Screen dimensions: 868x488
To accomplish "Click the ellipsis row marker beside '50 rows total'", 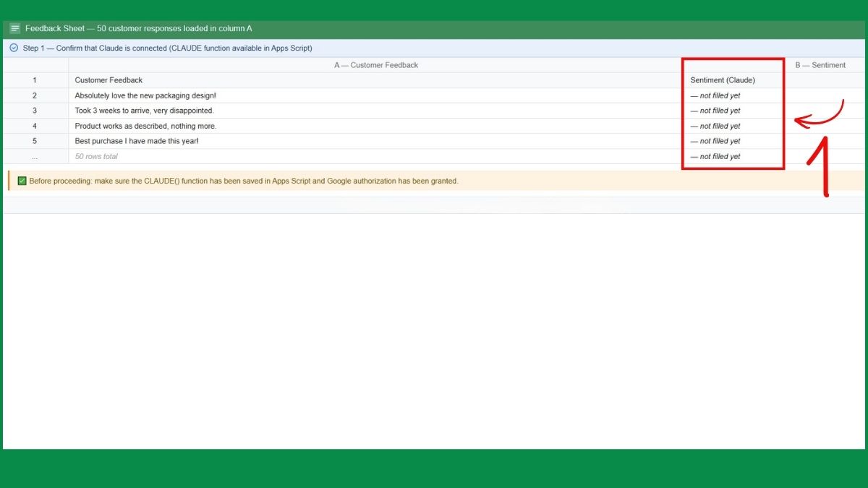I will [35, 156].
